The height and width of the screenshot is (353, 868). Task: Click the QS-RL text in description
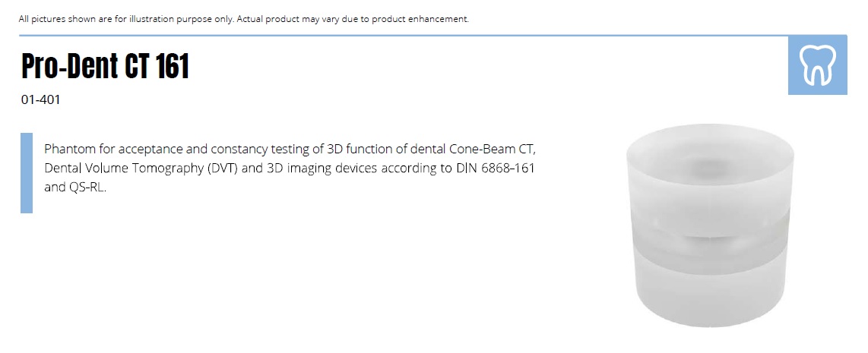(87, 188)
